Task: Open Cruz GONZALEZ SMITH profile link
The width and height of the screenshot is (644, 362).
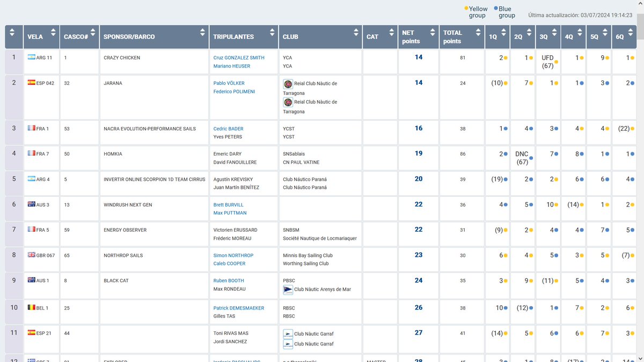Action: click(239, 57)
